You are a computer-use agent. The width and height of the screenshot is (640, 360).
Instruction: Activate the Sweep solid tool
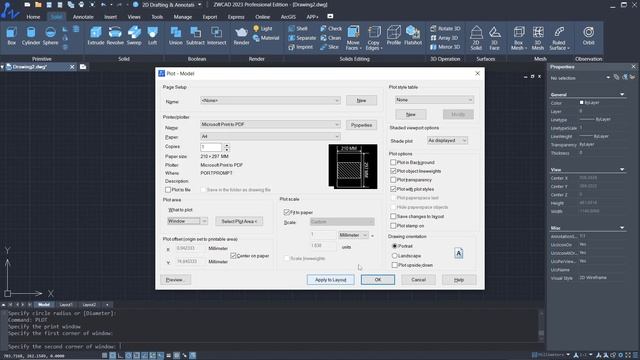tap(134, 36)
